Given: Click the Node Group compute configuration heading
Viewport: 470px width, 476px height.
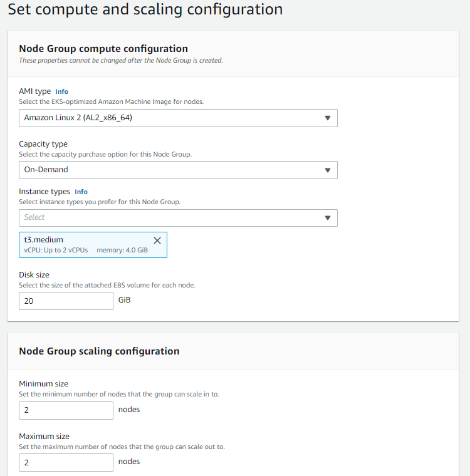Looking at the screenshot, I should pos(103,49).
